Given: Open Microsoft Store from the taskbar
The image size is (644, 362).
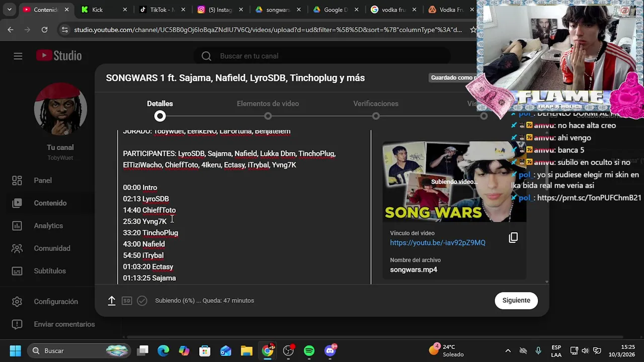Looking at the screenshot, I should pos(205,350).
